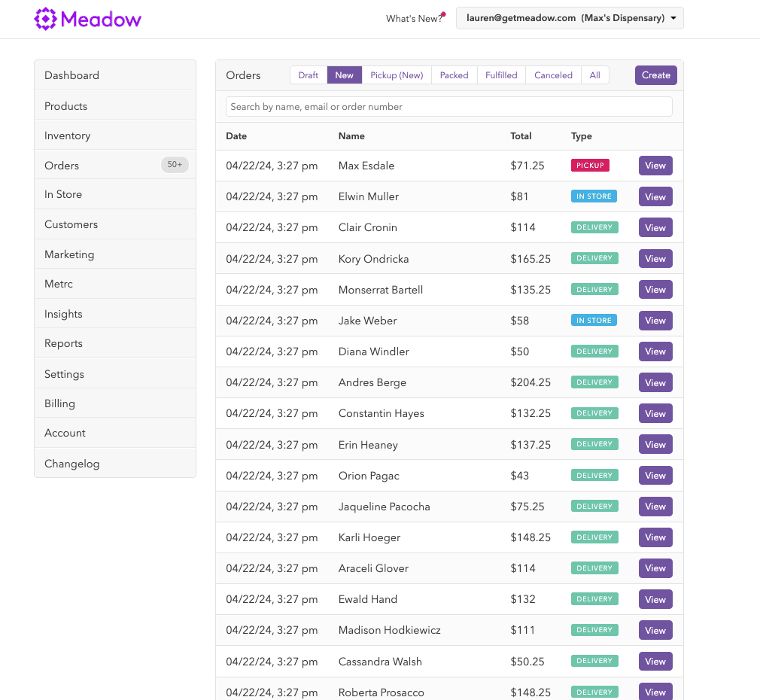Image resolution: width=760 pixels, height=700 pixels.
Task: Open the Dashboard from the sidebar
Action: click(x=71, y=75)
